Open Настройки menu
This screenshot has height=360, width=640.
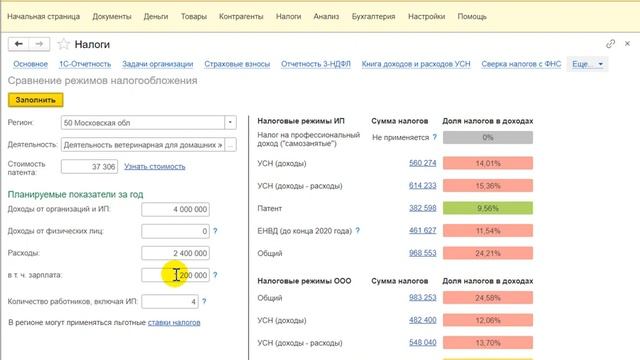427,17
